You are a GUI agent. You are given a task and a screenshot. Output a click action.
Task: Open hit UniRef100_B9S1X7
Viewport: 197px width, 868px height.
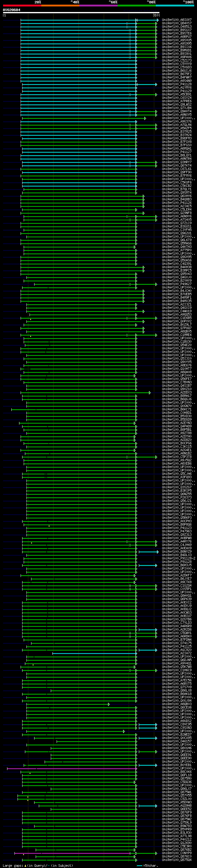[x=176, y=30]
